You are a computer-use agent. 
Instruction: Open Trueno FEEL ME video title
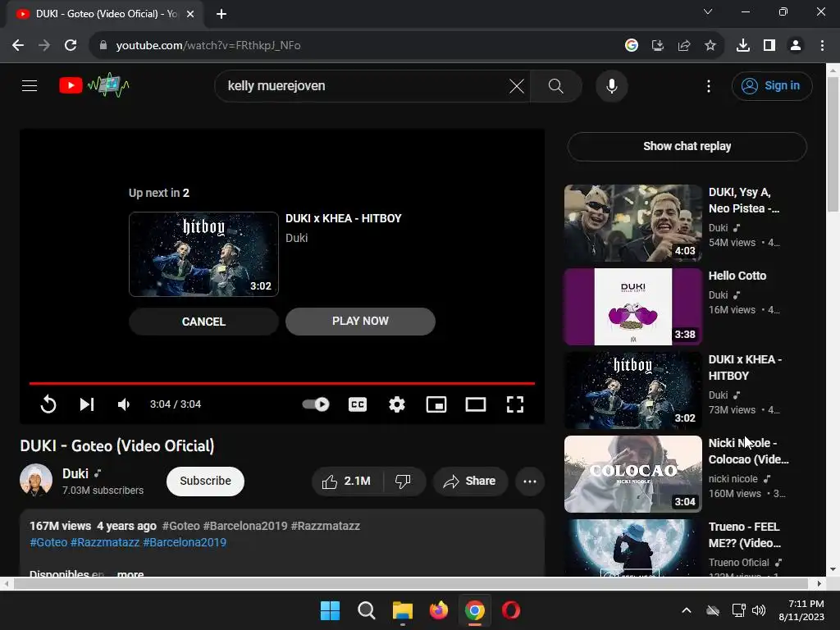tap(745, 535)
